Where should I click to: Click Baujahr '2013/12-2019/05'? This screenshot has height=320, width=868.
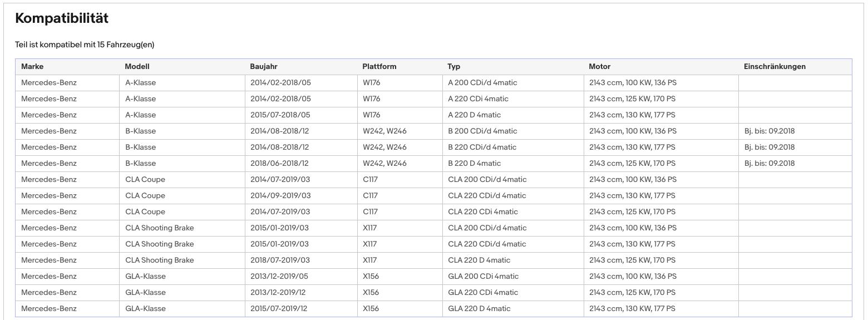pyautogui.click(x=279, y=277)
